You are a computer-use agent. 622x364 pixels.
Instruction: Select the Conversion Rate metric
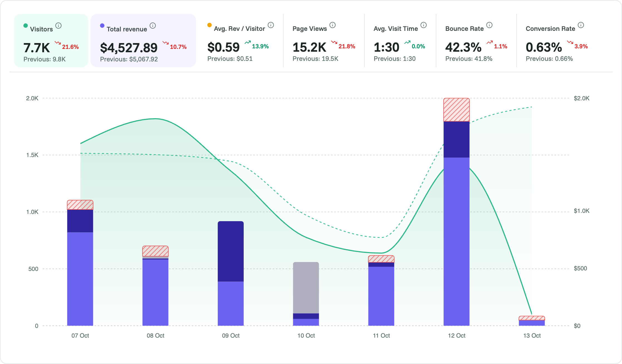(x=557, y=41)
